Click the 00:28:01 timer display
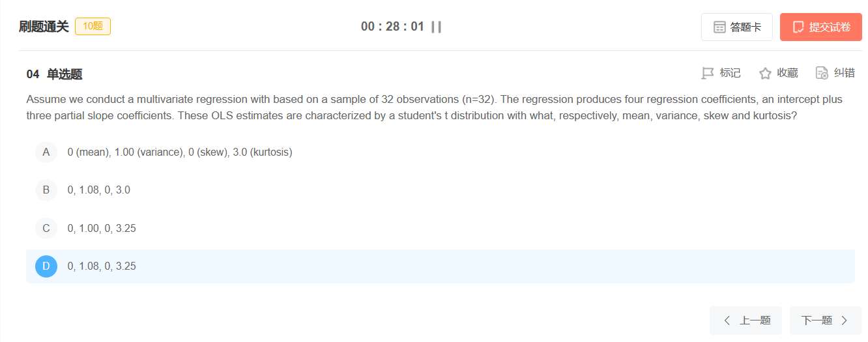The height and width of the screenshot is (342, 868). pos(392,27)
